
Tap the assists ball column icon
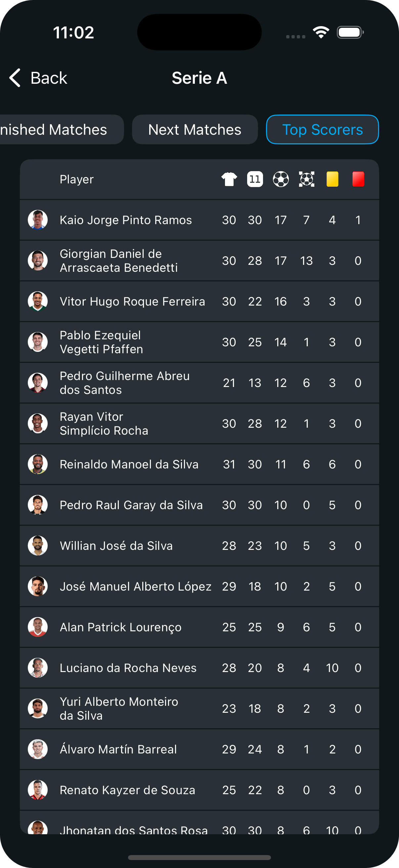point(306,179)
